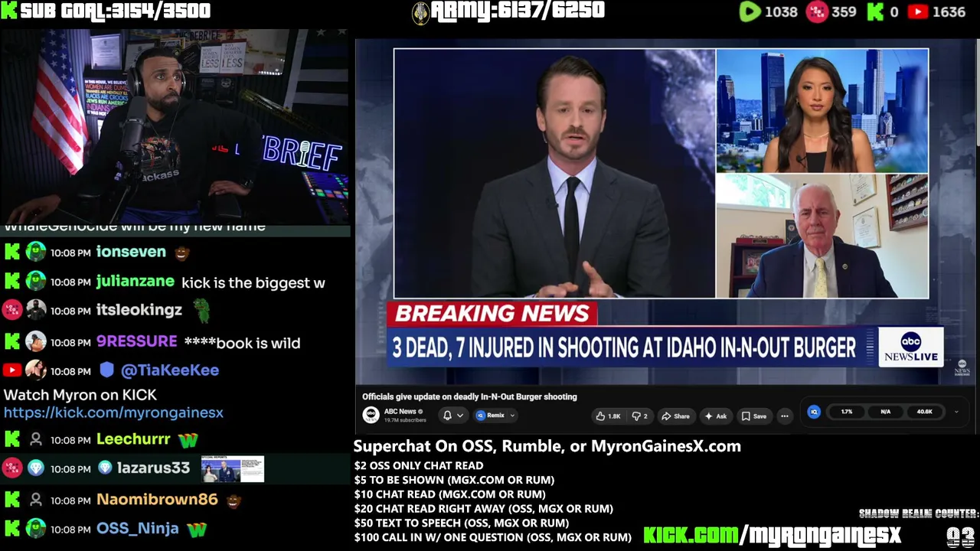Viewport: 980px width, 551px height.
Task: Like the video with thumbs up
Action: pyautogui.click(x=608, y=416)
